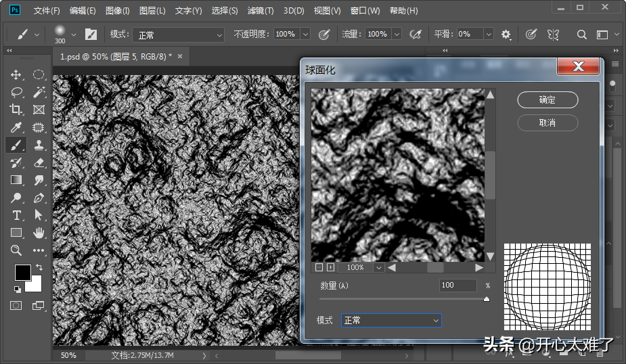
Task: Activate the Hand tool
Action: click(39, 233)
